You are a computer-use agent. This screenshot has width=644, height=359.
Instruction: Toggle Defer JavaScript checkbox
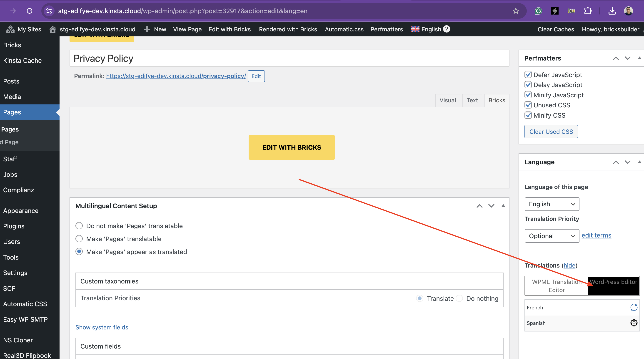coord(528,75)
